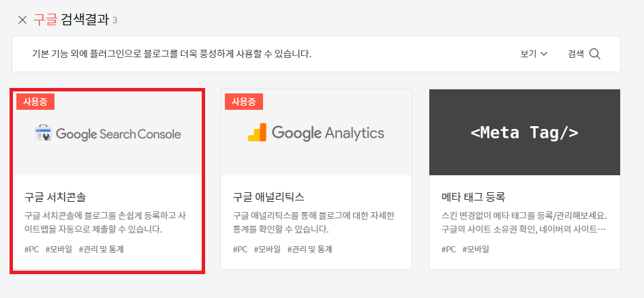Click the 구글 애널리틱스 description text
644x298 pixels.
tap(313, 222)
